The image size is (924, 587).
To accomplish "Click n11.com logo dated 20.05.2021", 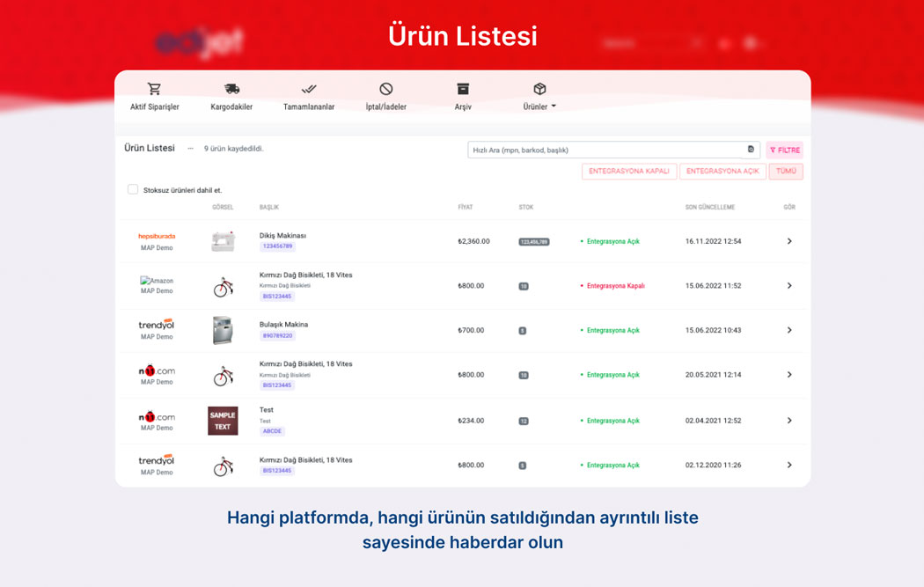I will click(x=157, y=371).
